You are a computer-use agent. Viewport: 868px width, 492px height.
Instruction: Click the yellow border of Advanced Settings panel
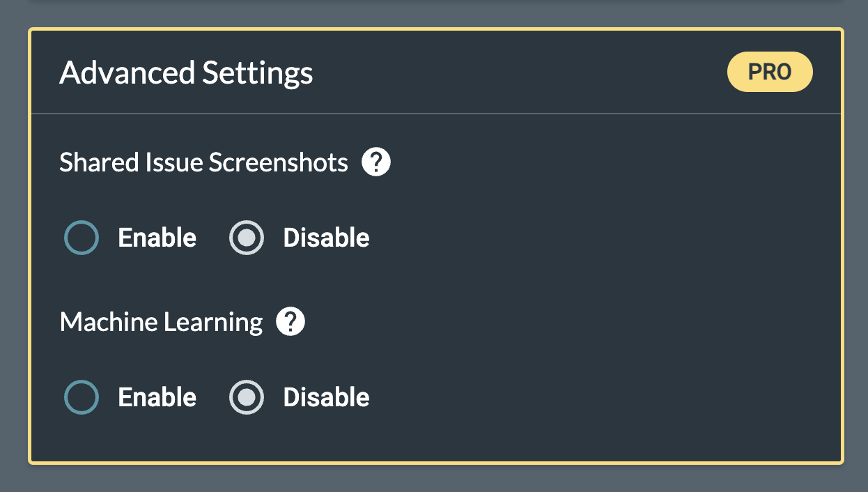(x=29, y=279)
